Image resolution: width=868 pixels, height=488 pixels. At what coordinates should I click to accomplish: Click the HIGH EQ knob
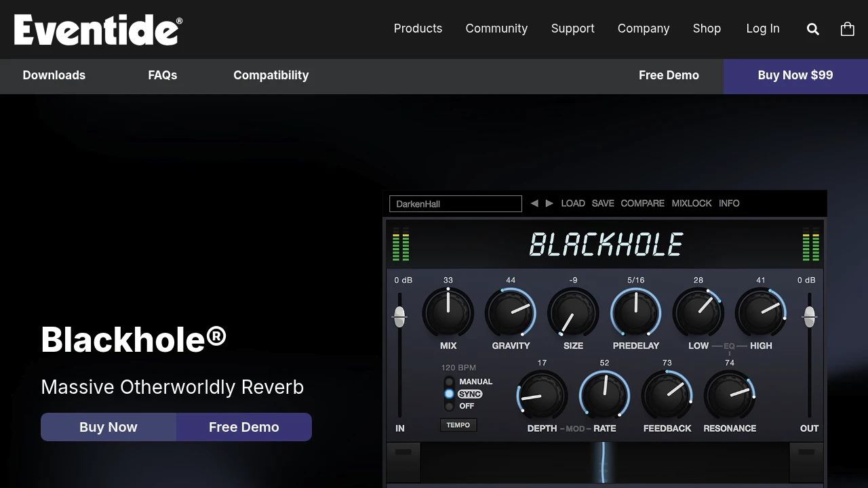click(761, 312)
